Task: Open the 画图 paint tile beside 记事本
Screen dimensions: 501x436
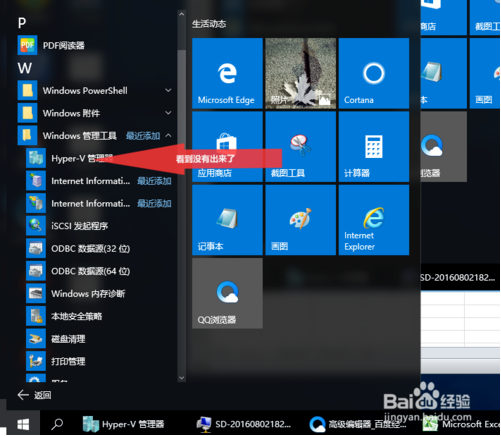Action: tap(301, 220)
